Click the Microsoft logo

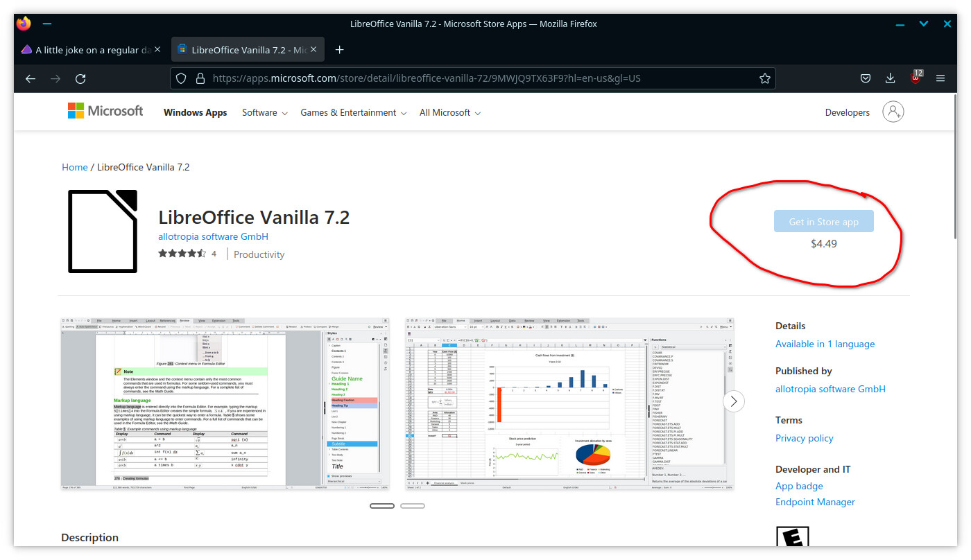(x=105, y=112)
